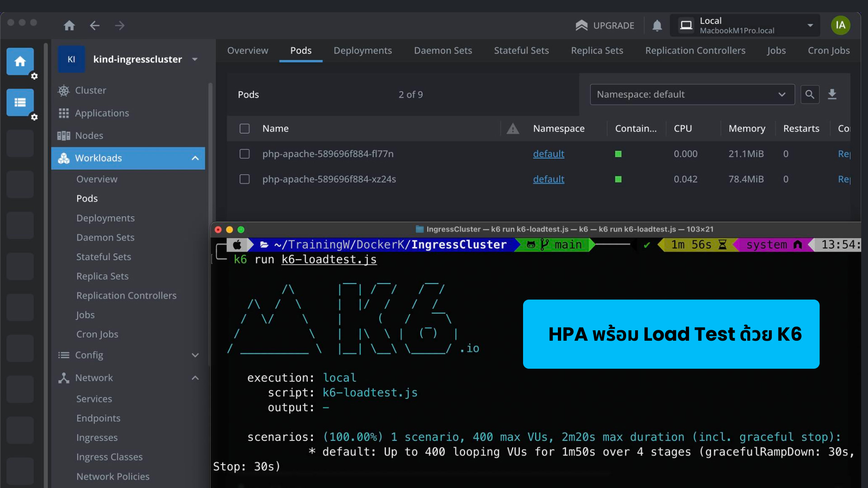The height and width of the screenshot is (488, 868).
Task: Click the KI cluster badge
Action: [x=71, y=59]
